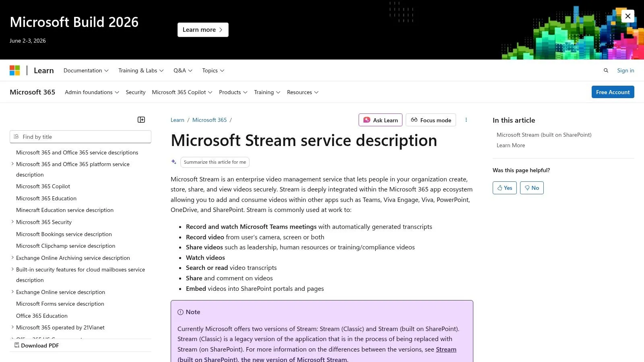Open Microsoft 365 Copilot sidebar item
644x362 pixels.
click(43, 186)
